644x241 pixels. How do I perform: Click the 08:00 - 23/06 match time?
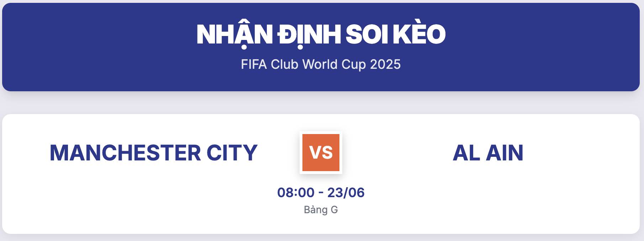[x=321, y=193]
